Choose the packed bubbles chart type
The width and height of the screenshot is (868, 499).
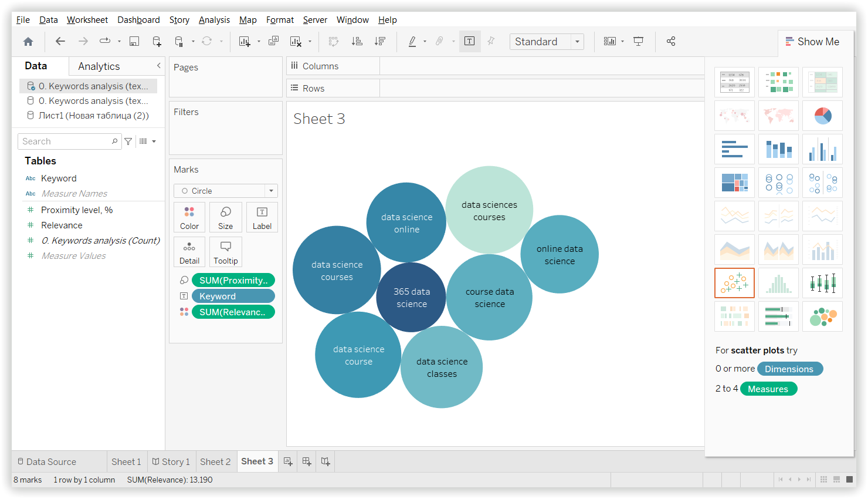coord(822,317)
